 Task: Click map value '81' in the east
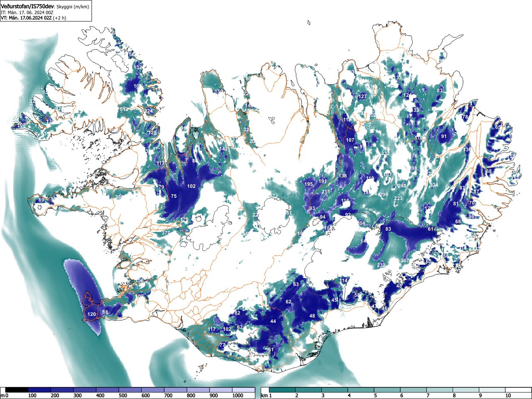[x=456, y=204]
